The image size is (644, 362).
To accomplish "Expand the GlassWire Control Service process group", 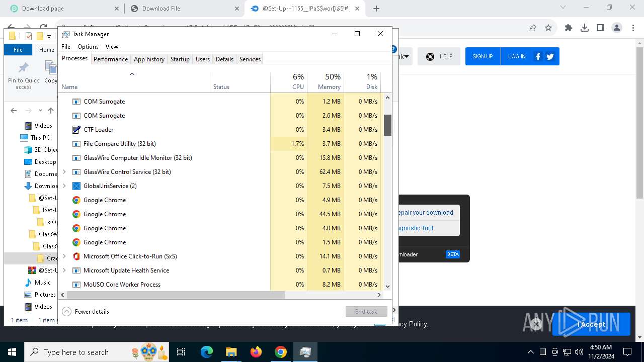I will [64, 172].
